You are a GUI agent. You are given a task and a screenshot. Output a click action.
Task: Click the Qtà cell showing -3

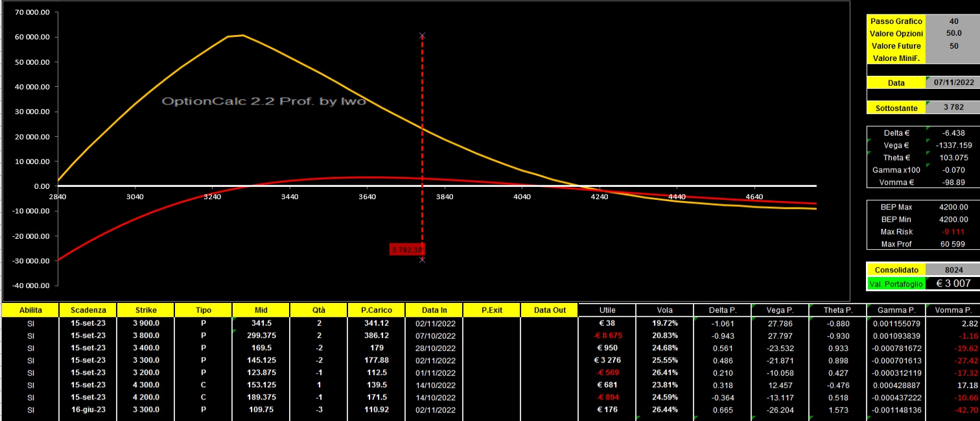[318, 409]
